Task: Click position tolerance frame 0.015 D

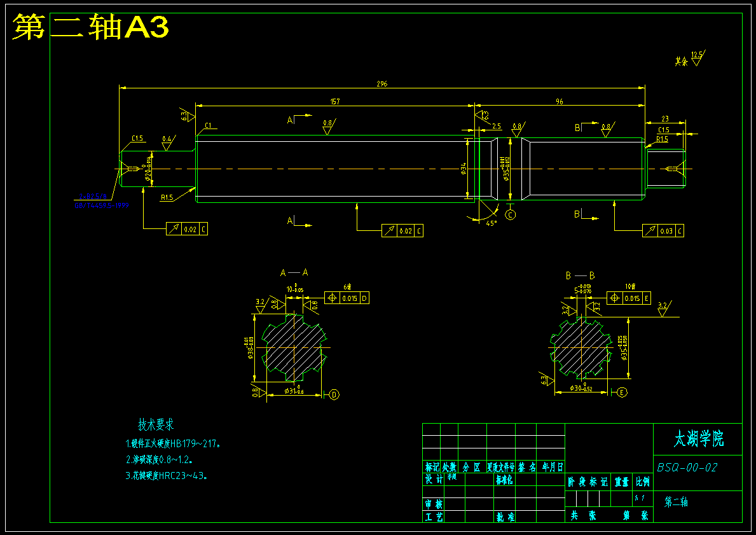Action: (347, 298)
